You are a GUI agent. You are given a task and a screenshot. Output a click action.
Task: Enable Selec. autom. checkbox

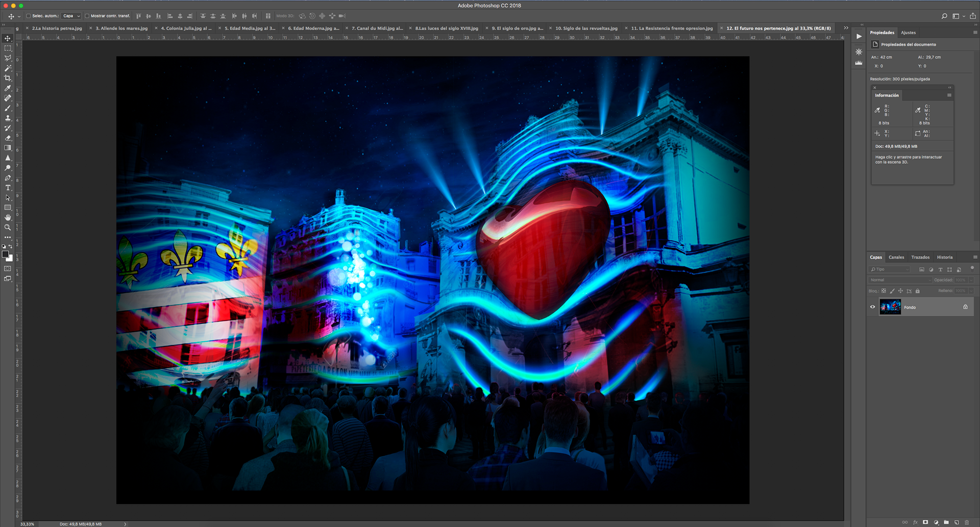click(x=29, y=16)
